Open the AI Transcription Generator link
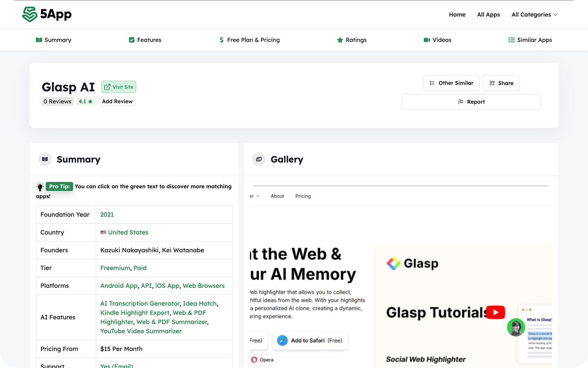The width and height of the screenshot is (588, 368). [140, 303]
